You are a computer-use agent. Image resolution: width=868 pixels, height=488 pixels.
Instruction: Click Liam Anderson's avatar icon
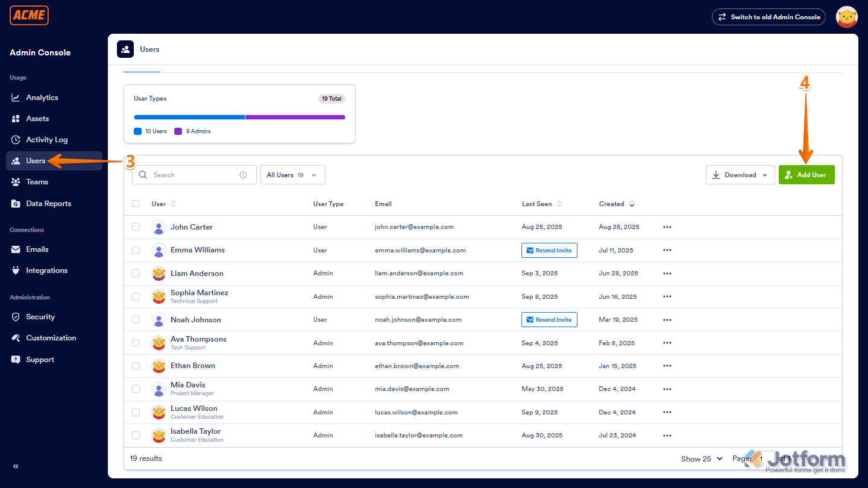click(159, 274)
